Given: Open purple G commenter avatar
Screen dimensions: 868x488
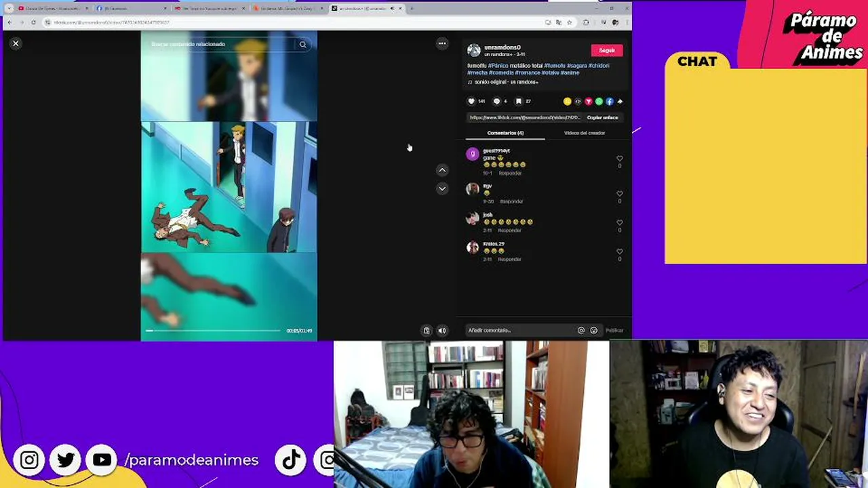Looking at the screenshot, I should click(x=473, y=154).
